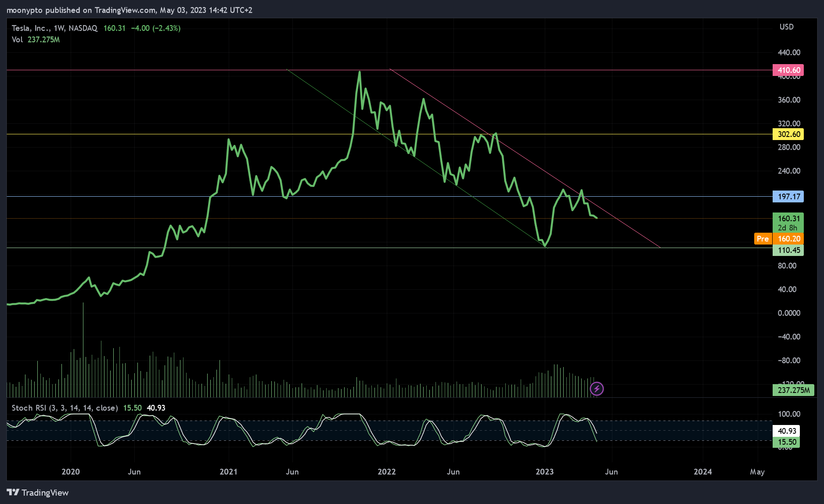
Task: Click the 2023 time axis label
Action: pyautogui.click(x=545, y=472)
